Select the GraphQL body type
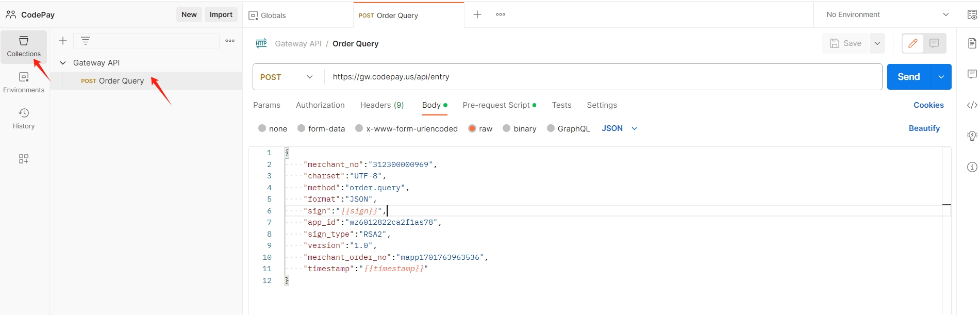980x315 pixels. [551, 128]
